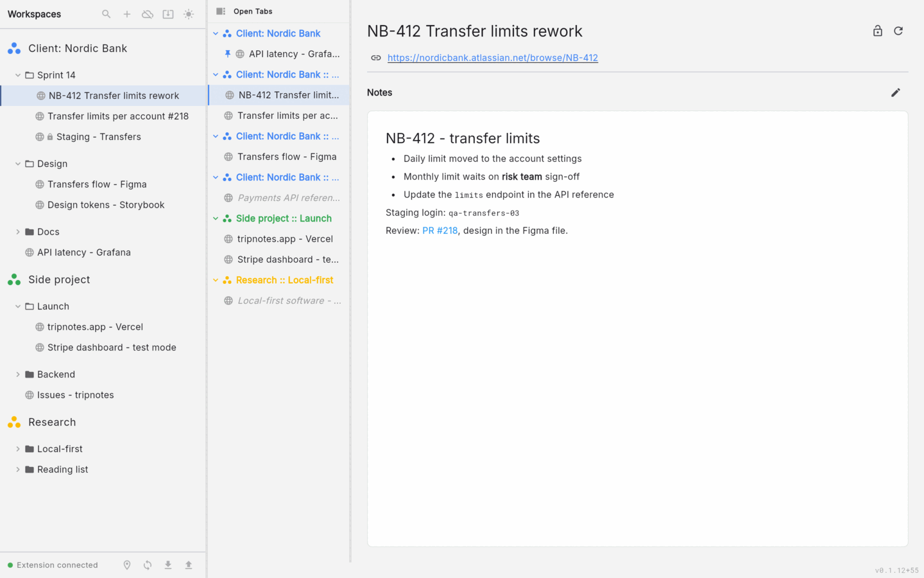924x578 pixels.
Task: Click the Client: Nordic Bank workspace dots icon
Action: pyautogui.click(x=14, y=48)
